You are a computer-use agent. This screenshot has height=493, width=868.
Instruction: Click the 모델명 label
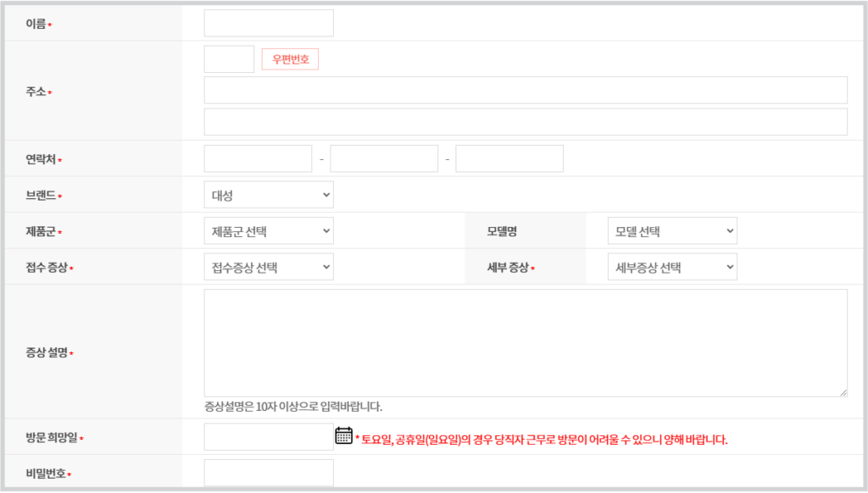coord(502,232)
